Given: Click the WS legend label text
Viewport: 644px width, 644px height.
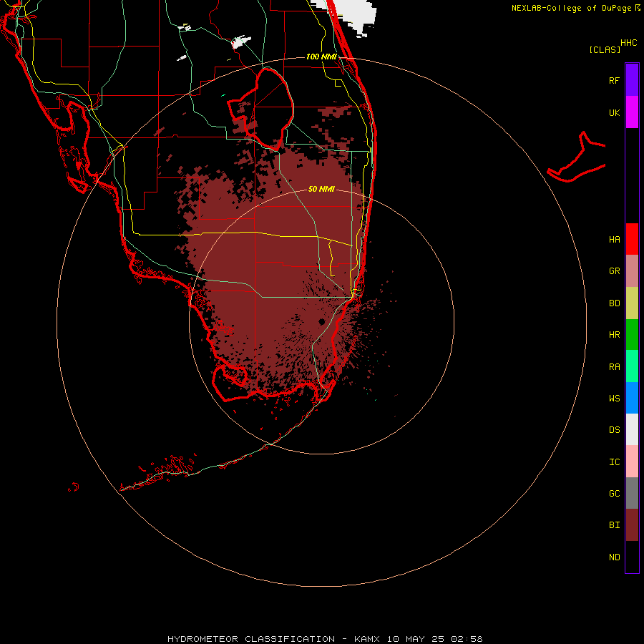Looking at the screenshot, I should pos(614,398).
